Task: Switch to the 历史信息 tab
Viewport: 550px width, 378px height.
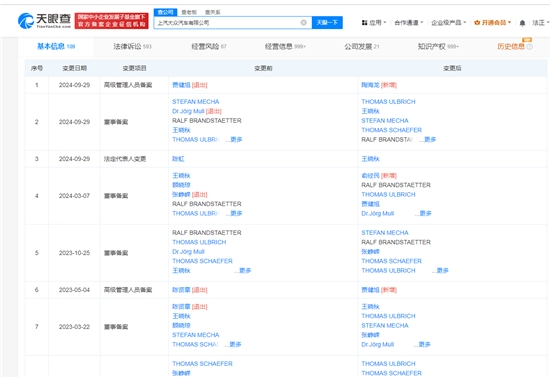Action: [511, 46]
